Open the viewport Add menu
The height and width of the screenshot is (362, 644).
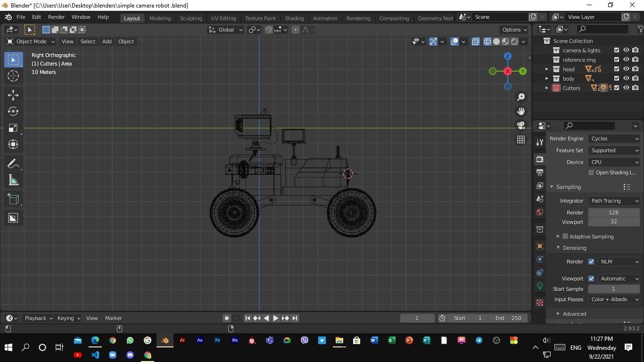pyautogui.click(x=107, y=41)
